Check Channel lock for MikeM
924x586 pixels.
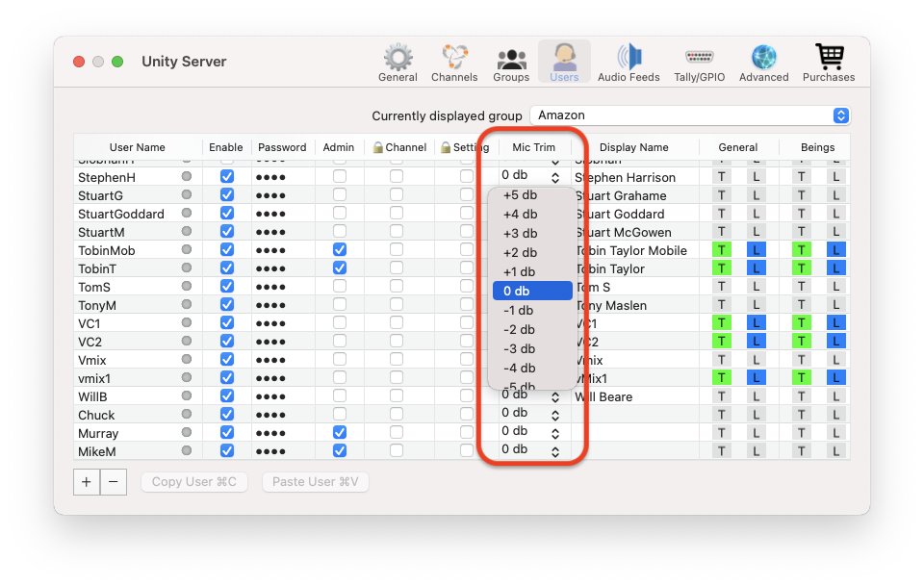coord(397,450)
